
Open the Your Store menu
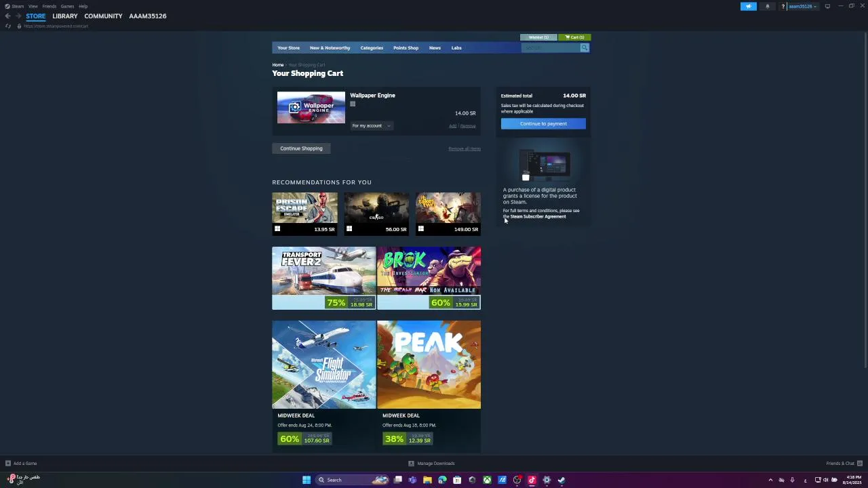tap(288, 47)
